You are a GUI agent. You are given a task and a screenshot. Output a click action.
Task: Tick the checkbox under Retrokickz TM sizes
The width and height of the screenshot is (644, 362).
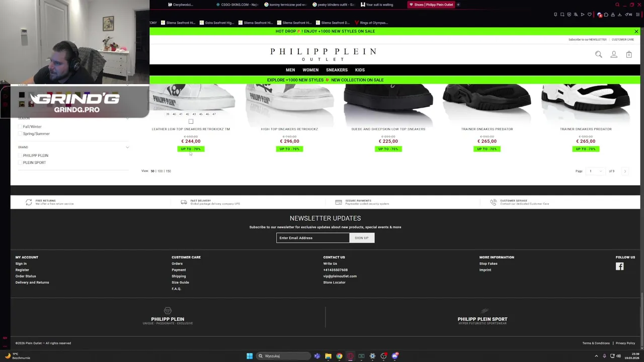pos(191,121)
